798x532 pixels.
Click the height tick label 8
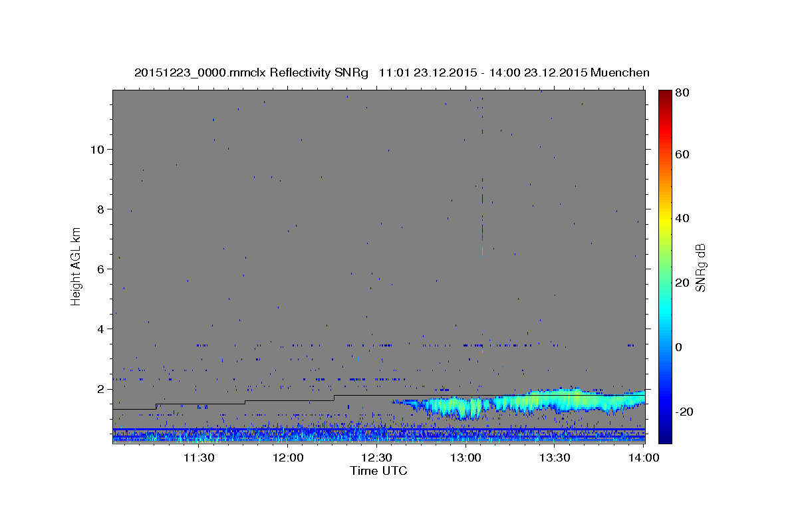(x=100, y=209)
